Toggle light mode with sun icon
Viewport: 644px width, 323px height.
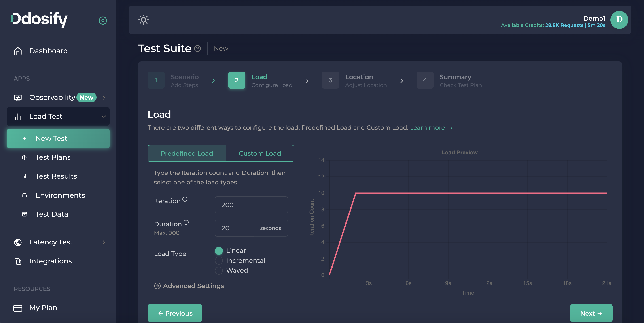point(144,20)
